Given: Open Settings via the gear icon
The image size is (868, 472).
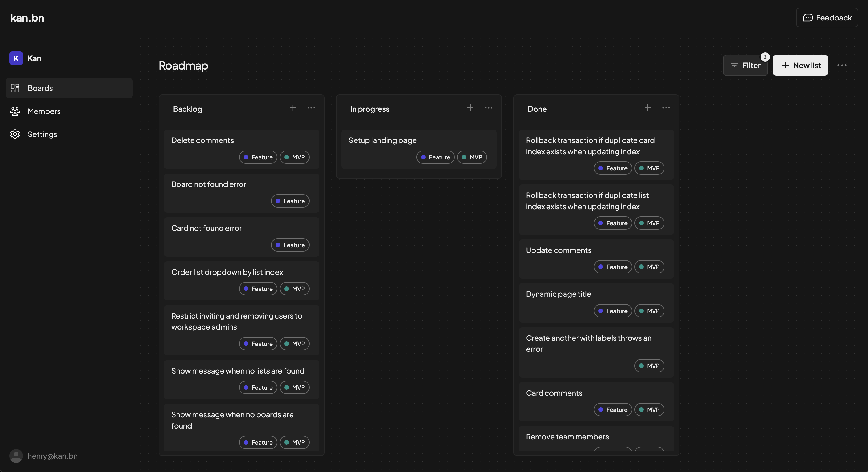Looking at the screenshot, I should point(15,134).
